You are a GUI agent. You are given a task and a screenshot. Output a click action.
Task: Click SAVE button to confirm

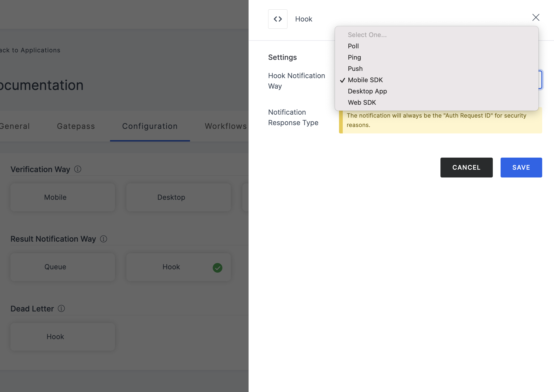click(521, 167)
